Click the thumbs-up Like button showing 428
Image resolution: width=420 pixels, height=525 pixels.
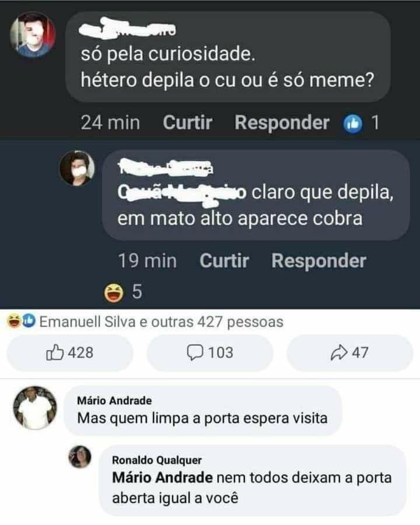coord(69,352)
